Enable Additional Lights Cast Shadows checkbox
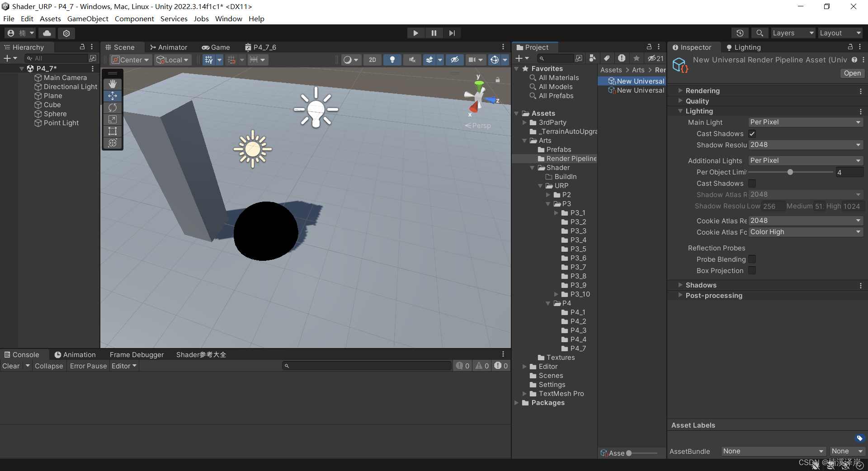 pos(752,184)
